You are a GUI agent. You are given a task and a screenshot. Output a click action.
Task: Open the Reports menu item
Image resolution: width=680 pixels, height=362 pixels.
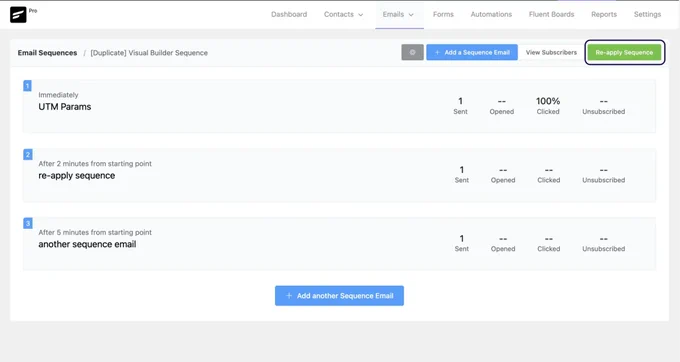point(604,14)
